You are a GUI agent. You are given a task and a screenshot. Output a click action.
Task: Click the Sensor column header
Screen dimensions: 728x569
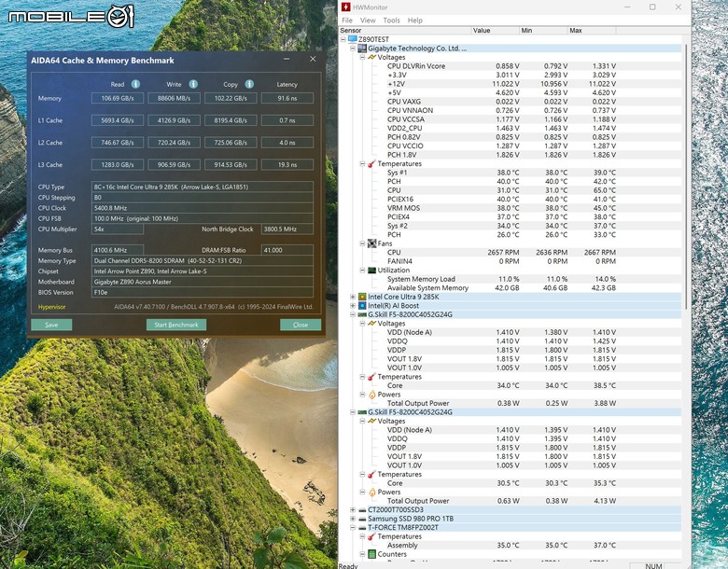pos(405,30)
